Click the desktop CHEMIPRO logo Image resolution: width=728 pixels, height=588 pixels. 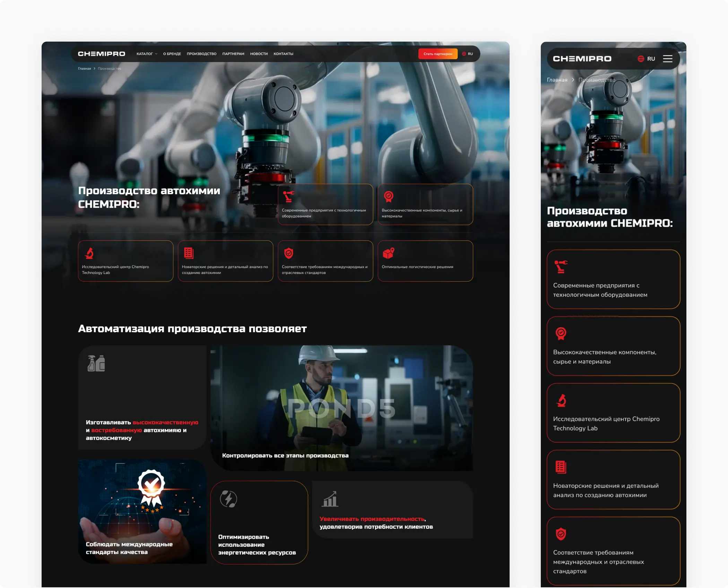click(101, 54)
